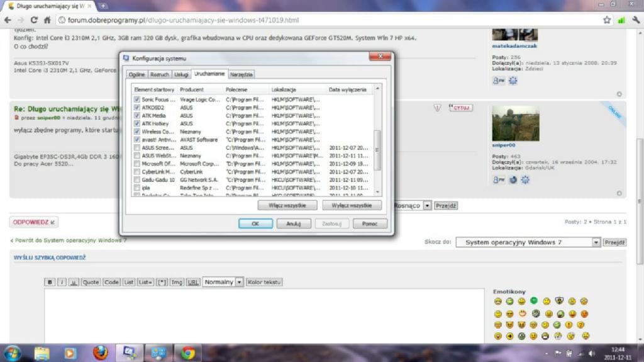Open the Kolor tekstu text color picker
Image resolution: width=644 pixels, height=362 pixels.
tap(264, 282)
